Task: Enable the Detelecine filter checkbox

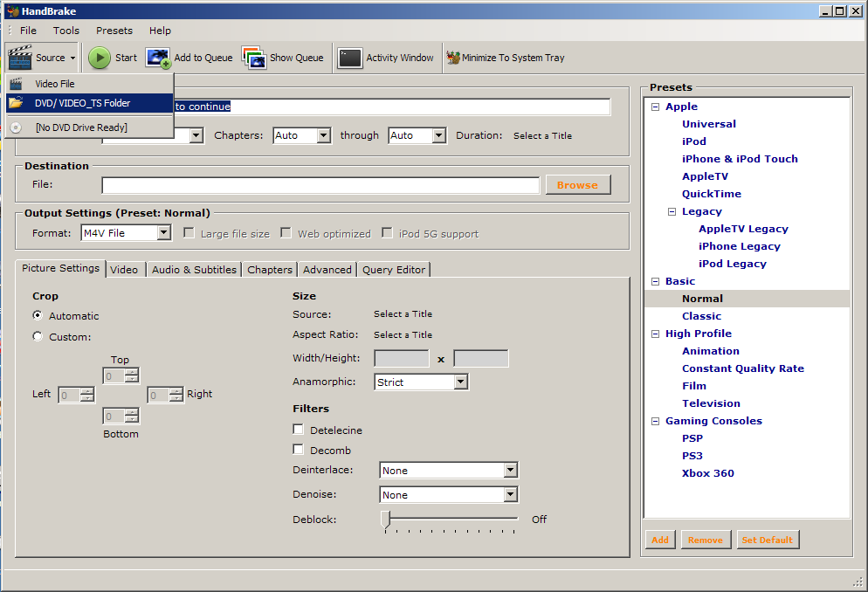Action: [299, 430]
